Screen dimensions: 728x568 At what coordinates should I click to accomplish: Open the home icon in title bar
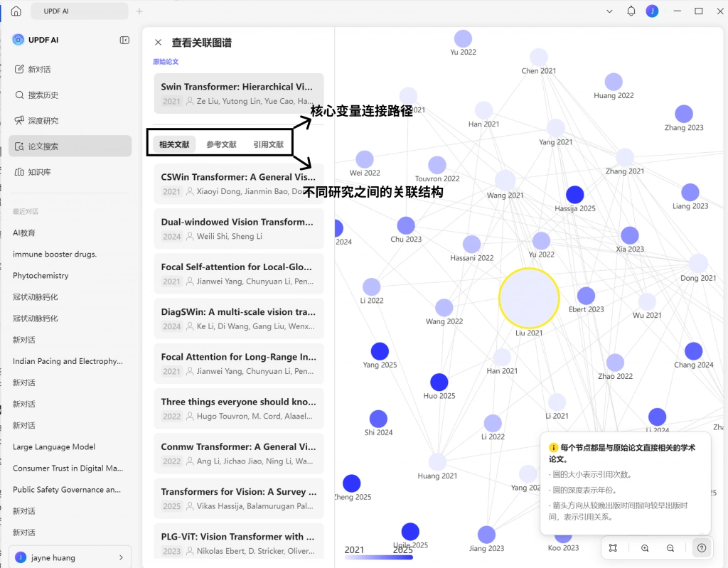(16, 11)
